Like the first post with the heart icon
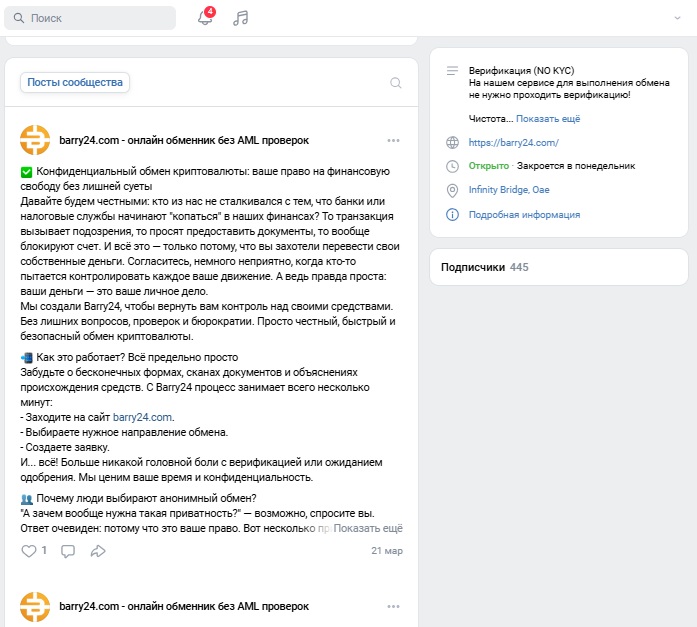Screen dimensions: 697x627 tap(29, 551)
